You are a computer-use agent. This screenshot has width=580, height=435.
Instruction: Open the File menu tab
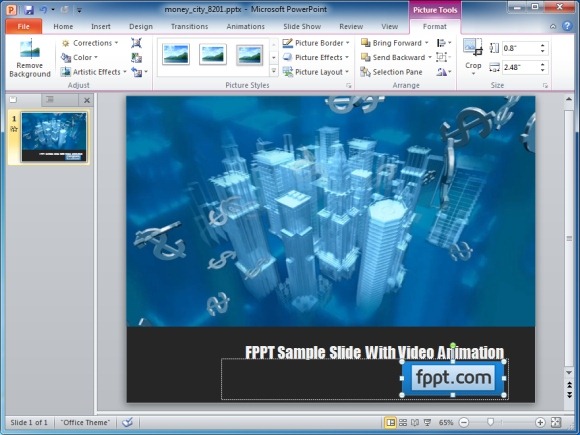click(23, 27)
